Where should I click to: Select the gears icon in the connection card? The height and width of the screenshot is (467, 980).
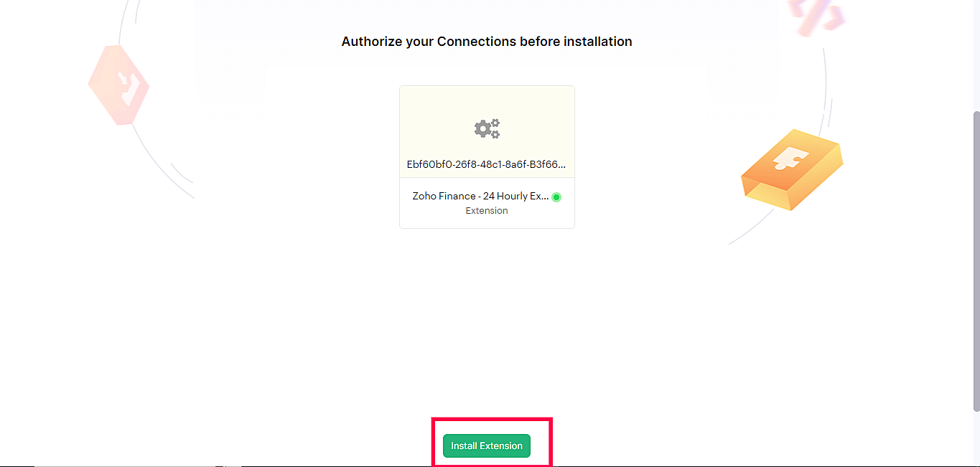click(x=487, y=128)
